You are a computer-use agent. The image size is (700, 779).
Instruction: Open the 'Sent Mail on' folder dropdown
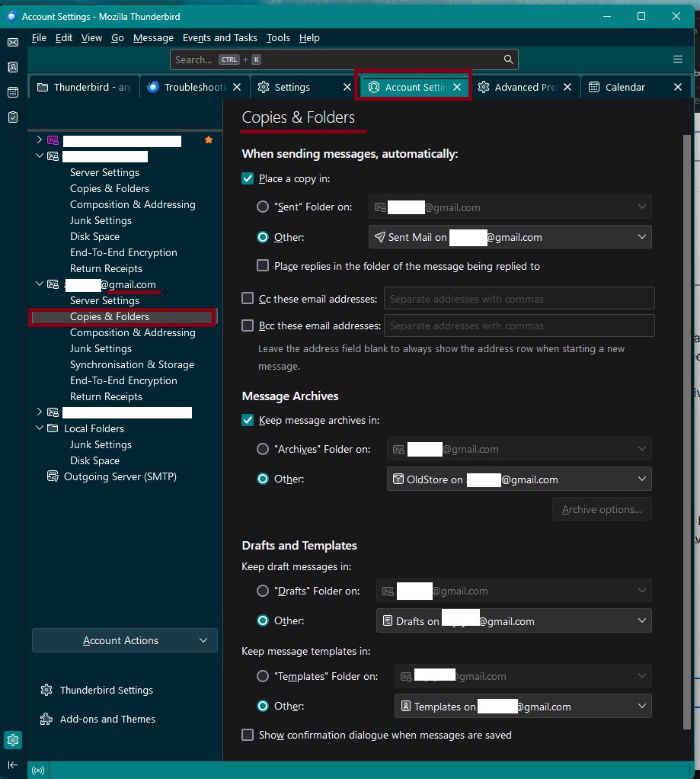pyautogui.click(x=510, y=237)
